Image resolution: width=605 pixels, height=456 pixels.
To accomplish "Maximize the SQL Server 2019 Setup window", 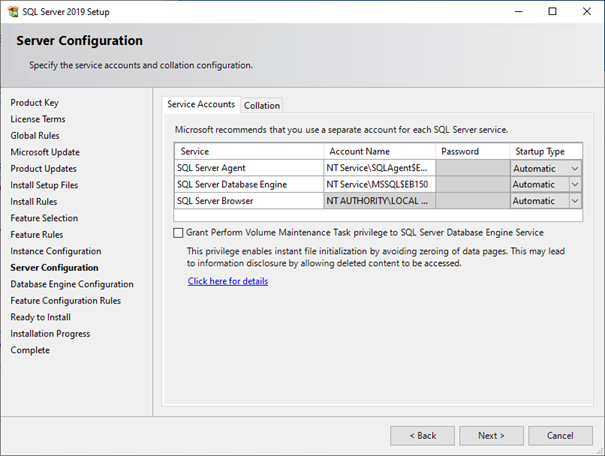I will (553, 12).
